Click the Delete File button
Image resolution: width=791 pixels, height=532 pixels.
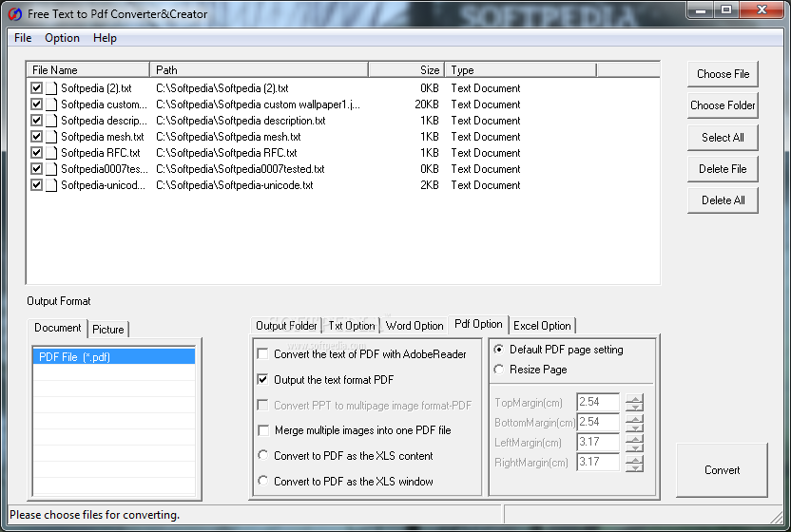[723, 169]
